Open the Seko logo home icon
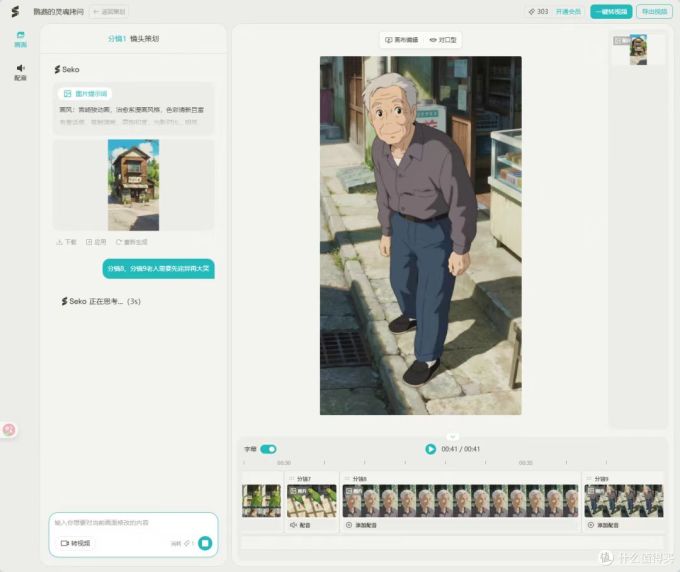 point(15,12)
